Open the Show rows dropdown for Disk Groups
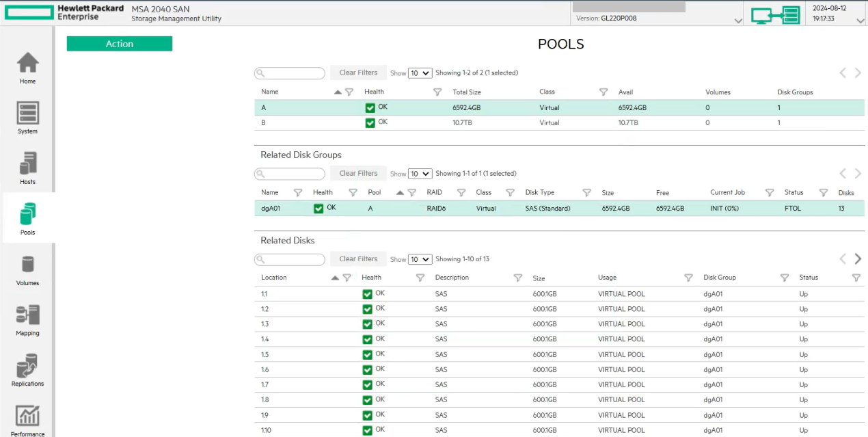Screen dimensions: 868x437 (420, 174)
